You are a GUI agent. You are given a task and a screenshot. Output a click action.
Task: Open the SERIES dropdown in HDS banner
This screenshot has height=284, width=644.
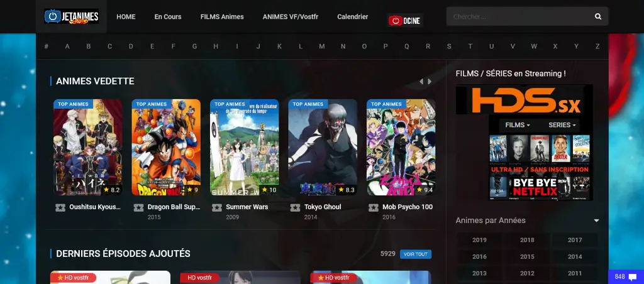pyautogui.click(x=562, y=125)
